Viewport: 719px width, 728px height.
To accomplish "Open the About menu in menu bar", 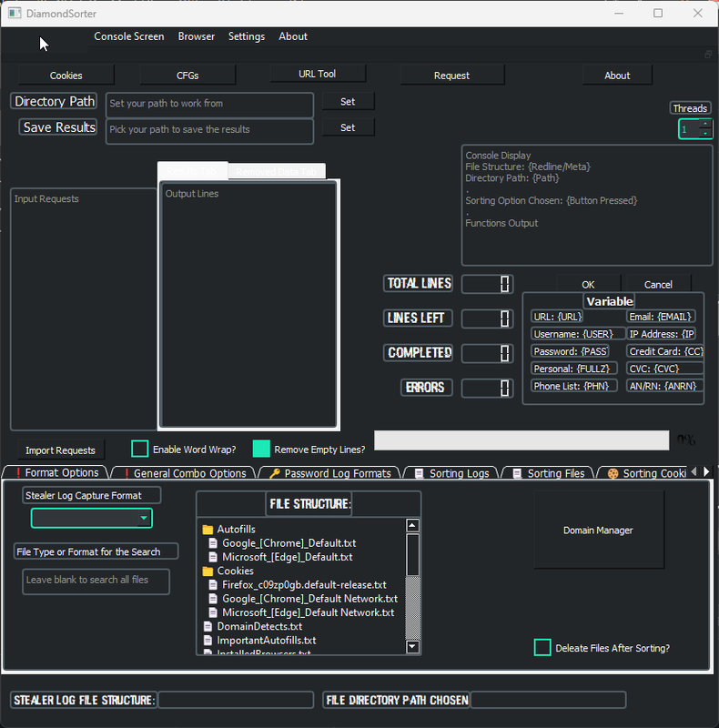I will point(293,36).
